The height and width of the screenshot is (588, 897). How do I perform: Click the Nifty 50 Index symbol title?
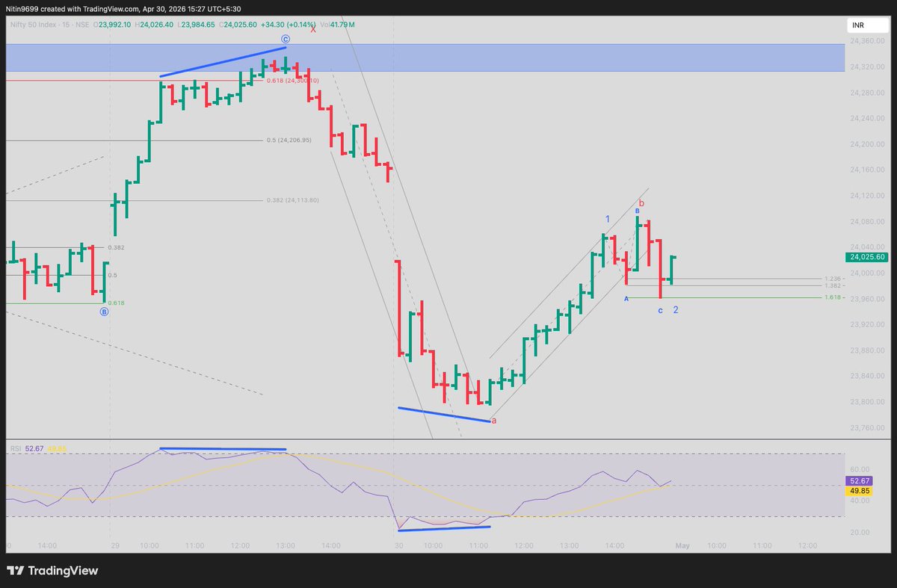tap(40, 25)
